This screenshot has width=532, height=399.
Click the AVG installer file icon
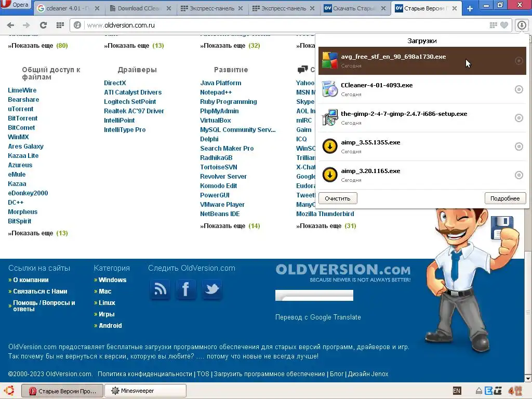pos(330,61)
